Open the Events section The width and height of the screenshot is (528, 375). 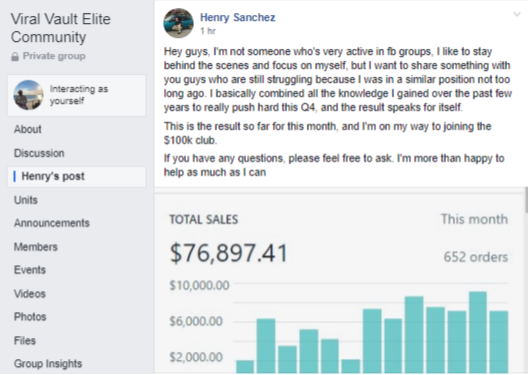tap(30, 270)
